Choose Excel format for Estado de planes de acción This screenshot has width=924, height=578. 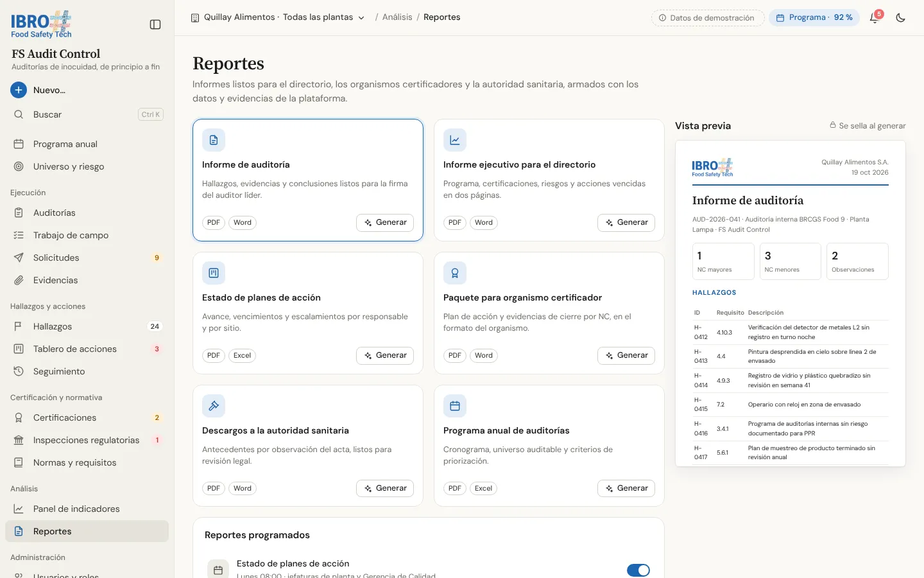click(x=243, y=356)
